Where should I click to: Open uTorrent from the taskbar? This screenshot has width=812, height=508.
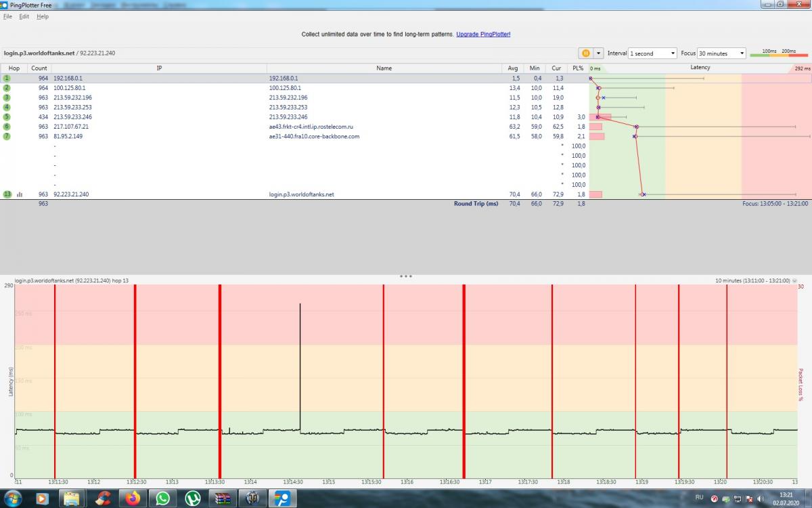(x=192, y=499)
